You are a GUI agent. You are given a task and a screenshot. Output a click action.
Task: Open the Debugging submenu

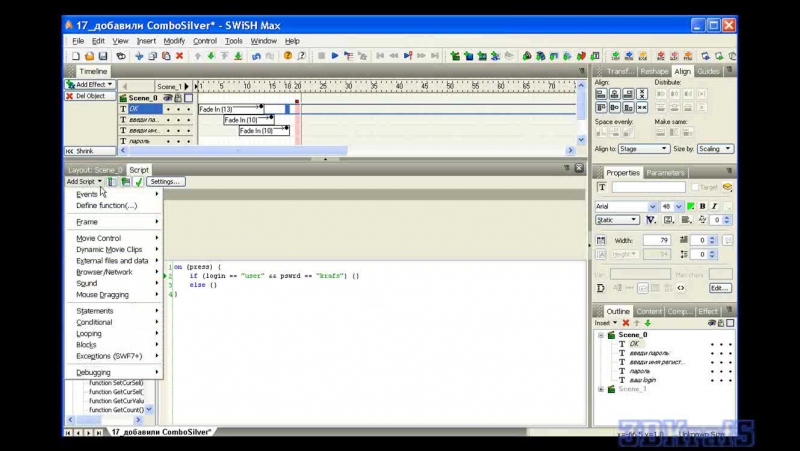(114, 372)
